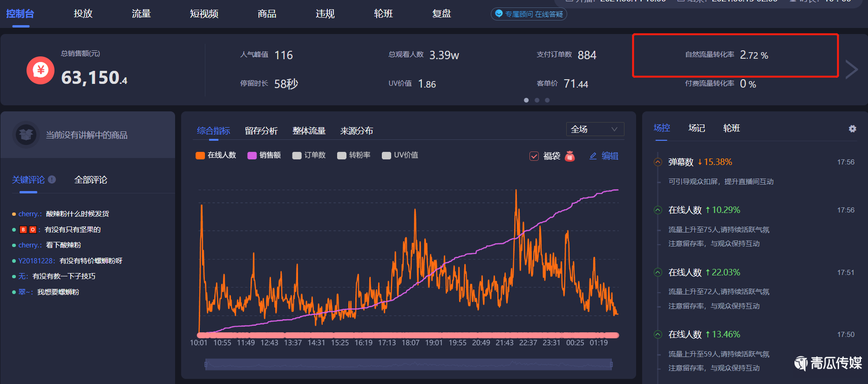868x384 pixels.
Task: Show 全部评论 comments list
Action: 91,180
